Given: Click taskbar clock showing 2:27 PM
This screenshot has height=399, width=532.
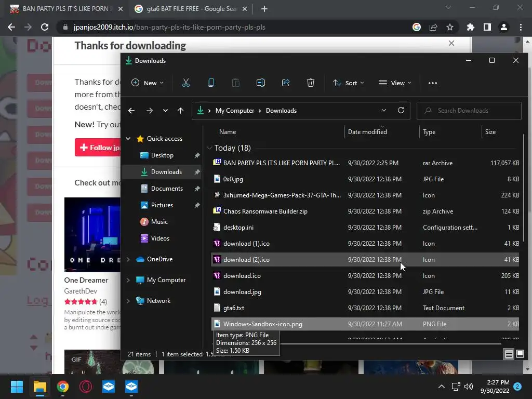Looking at the screenshot, I should (x=495, y=387).
